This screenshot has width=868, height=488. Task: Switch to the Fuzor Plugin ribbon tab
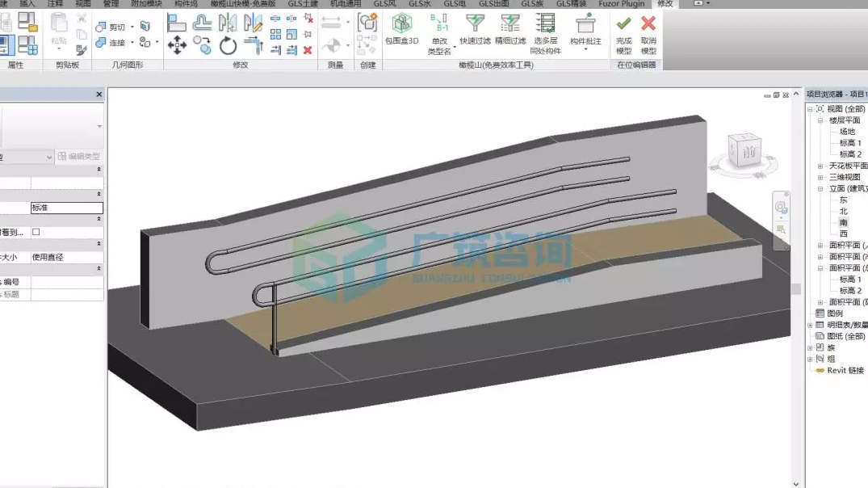point(621,4)
